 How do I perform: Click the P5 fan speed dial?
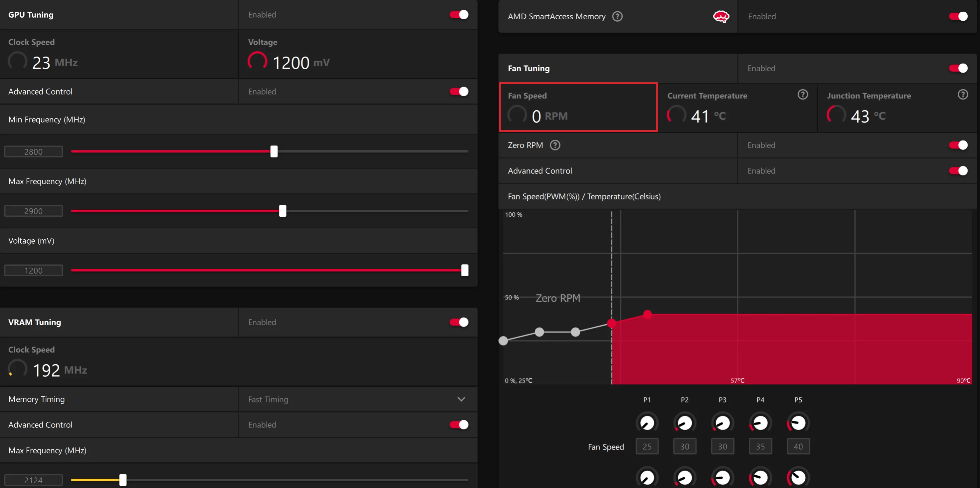point(798,422)
